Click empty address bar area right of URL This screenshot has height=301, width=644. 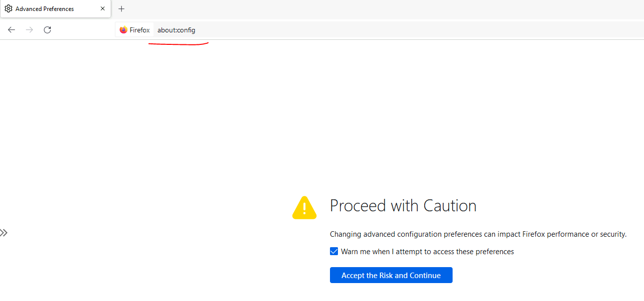coord(399,30)
